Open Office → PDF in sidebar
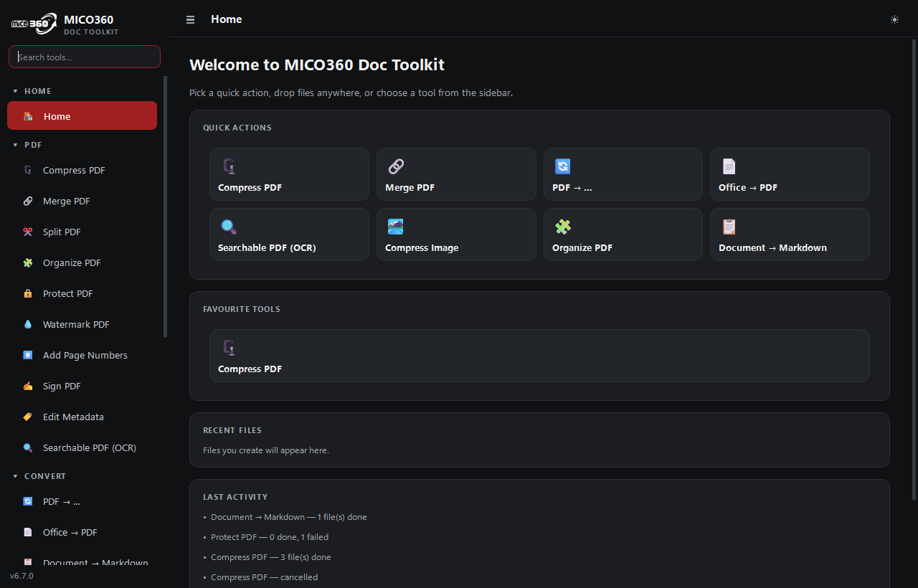The image size is (918, 588). point(82,533)
